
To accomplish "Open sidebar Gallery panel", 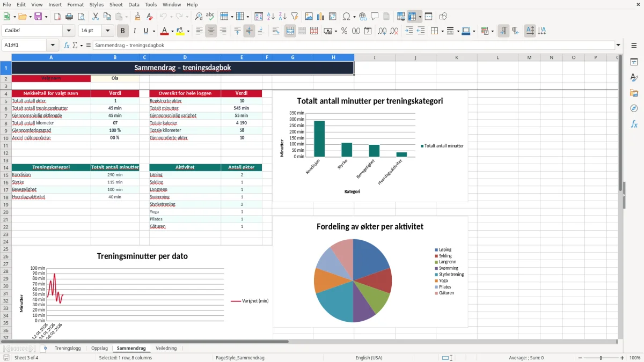I will (x=634, y=93).
